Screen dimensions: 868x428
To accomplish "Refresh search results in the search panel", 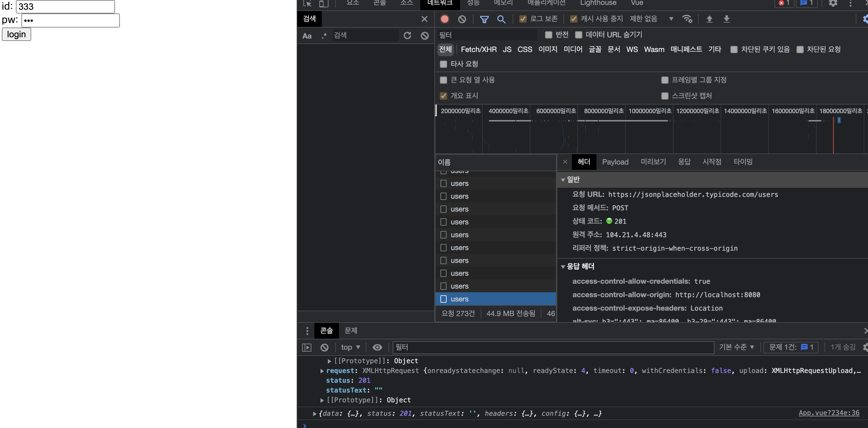I will [407, 35].
